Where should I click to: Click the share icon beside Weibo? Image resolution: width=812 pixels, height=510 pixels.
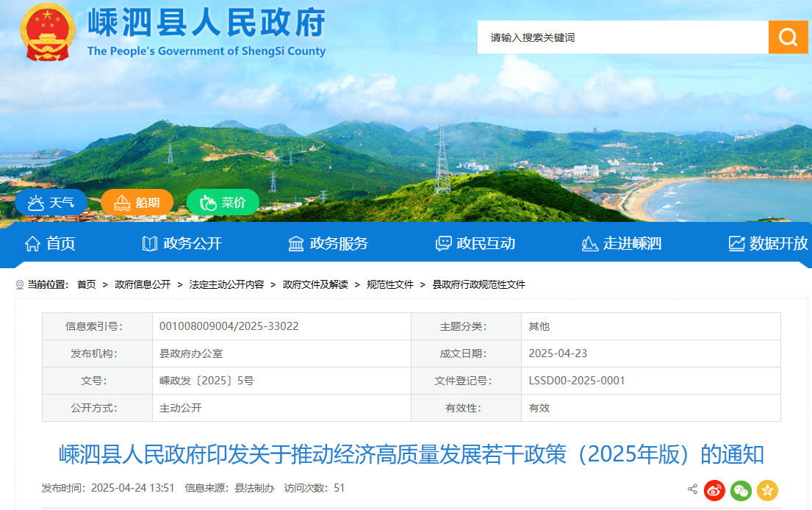click(x=692, y=489)
